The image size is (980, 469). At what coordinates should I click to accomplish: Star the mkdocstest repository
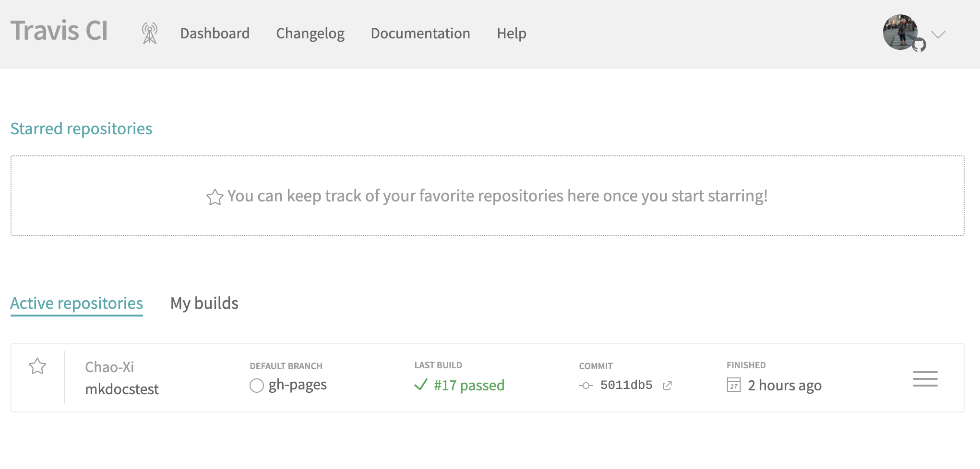click(x=37, y=366)
